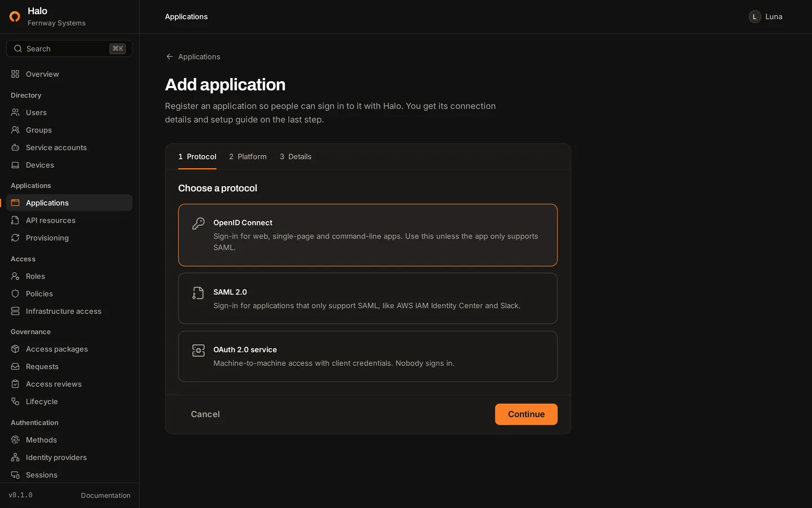Screen dimensions: 812x508
Task: Choose the SAML 2.0 protocol option
Action: point(368,298)
